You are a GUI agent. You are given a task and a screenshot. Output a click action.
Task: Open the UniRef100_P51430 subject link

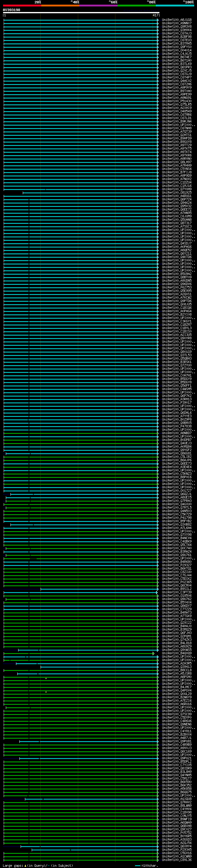point(176,101)
